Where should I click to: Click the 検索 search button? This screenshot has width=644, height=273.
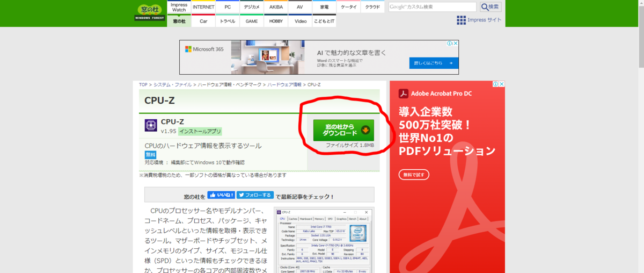tap(491, 7)
